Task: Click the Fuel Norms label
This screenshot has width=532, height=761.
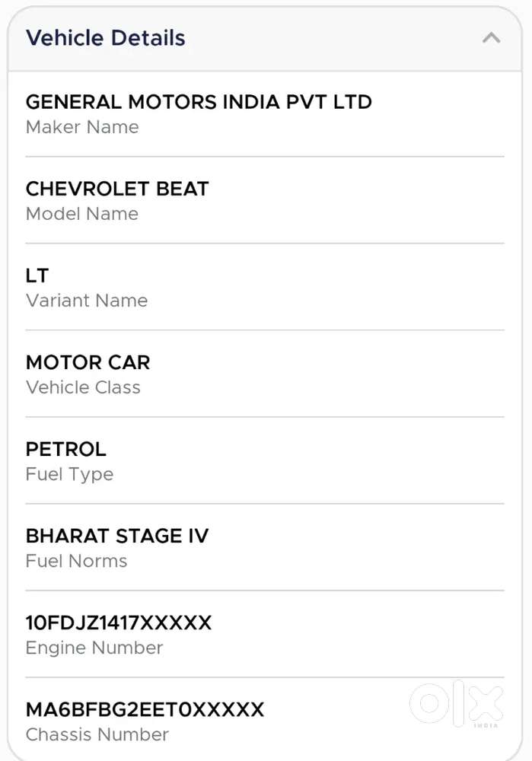Action: tap(77, 561)
